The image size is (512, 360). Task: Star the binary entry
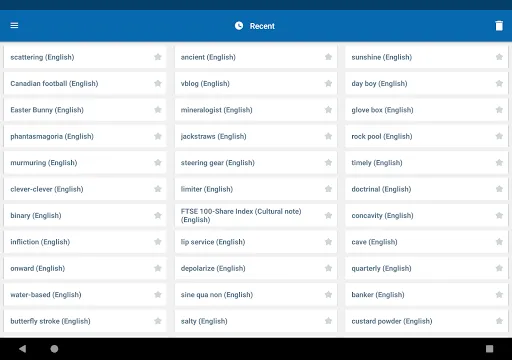click(158, 215)
